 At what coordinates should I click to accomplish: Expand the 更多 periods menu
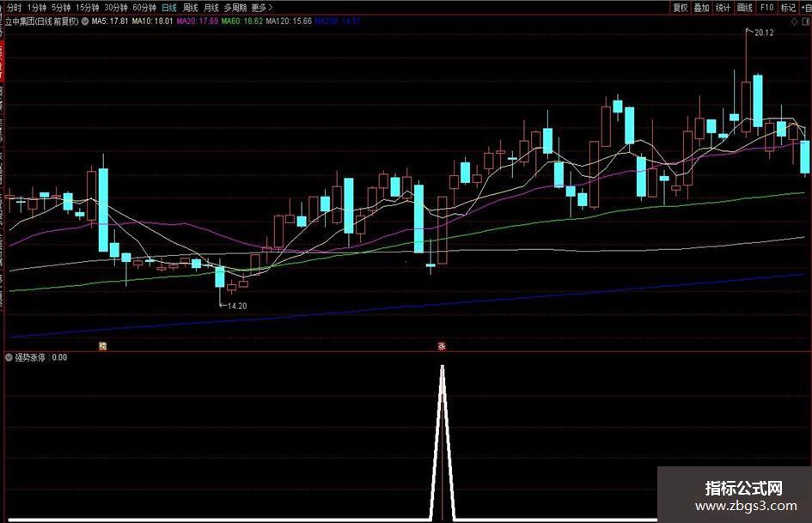click(x=261, y=8)
